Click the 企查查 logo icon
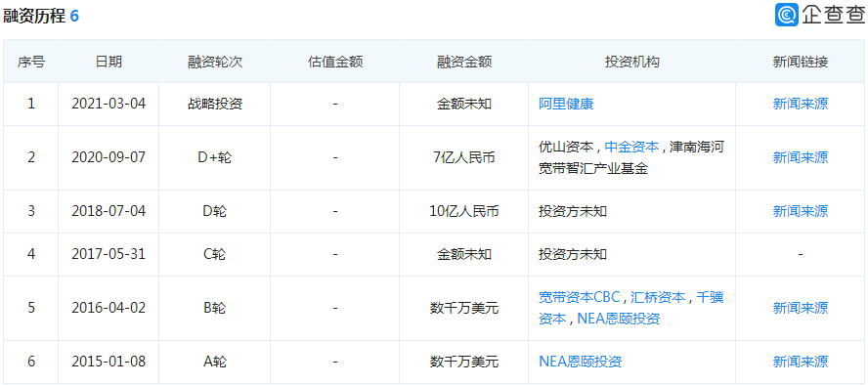 coord(787,15)
